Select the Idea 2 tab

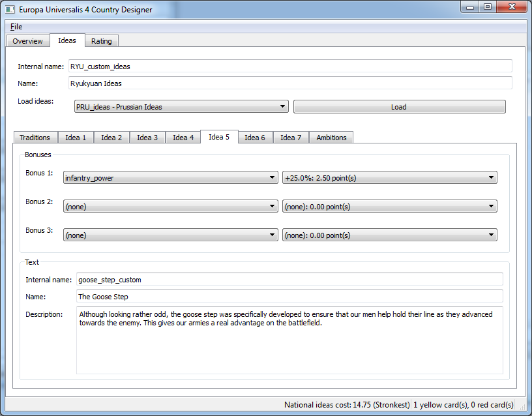pyautogui.click(x=111, y=138)
